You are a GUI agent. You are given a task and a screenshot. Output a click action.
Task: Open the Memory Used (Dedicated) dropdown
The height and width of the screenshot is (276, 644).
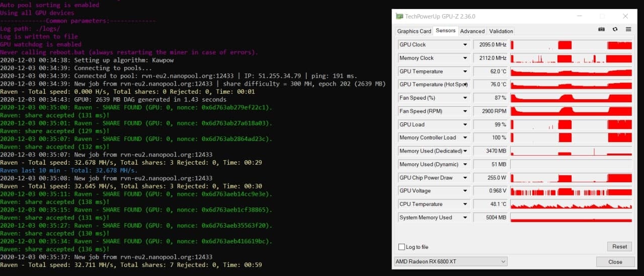[465, 151]
